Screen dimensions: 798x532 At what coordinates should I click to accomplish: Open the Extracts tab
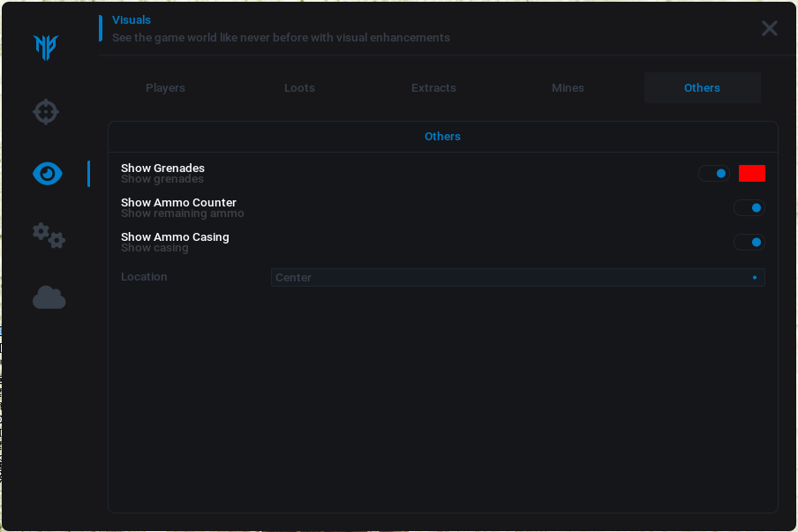[433, 88]
